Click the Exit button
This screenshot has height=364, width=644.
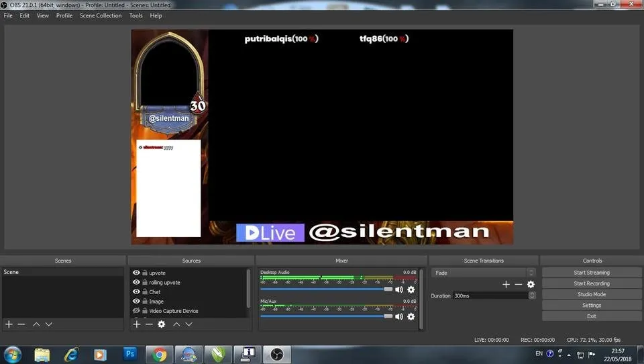[x=592, y=316]
